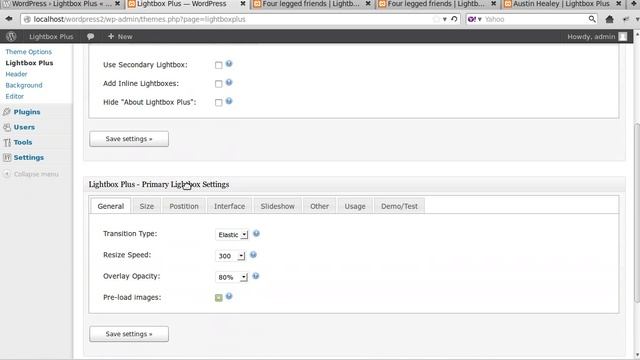Open help for Add Inline Lightboxes
Viewport: 640px width, 360px height.
[229, 82]
